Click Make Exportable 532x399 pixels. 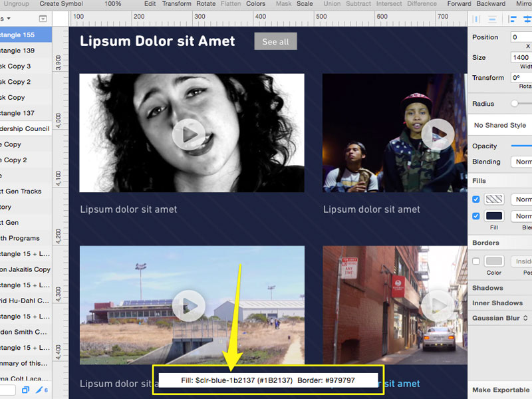point(501,390)
